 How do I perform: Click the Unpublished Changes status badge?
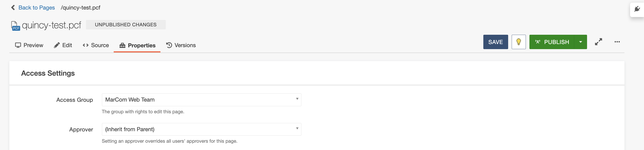(126, 25)
